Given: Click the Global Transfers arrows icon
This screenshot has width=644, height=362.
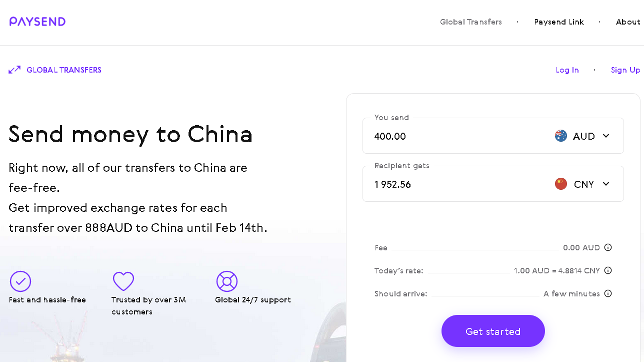Looking at the screenshot, I should [x=14, y=70].
